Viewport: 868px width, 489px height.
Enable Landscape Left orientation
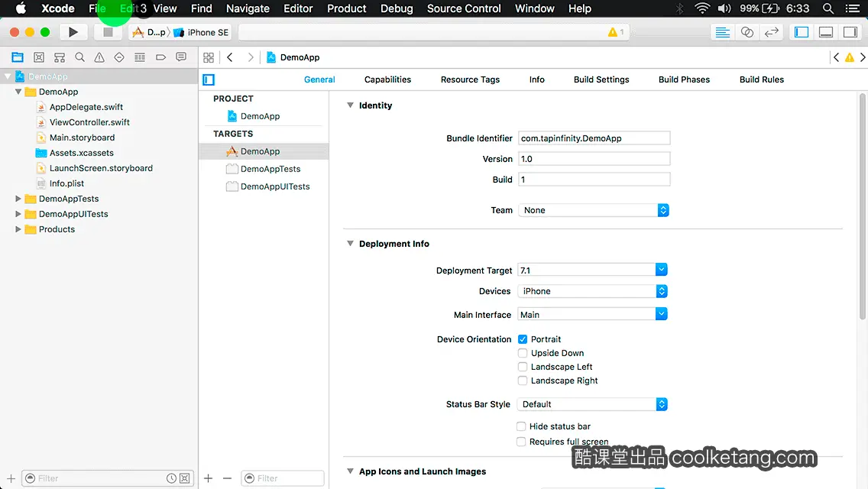tap(523, 367)
